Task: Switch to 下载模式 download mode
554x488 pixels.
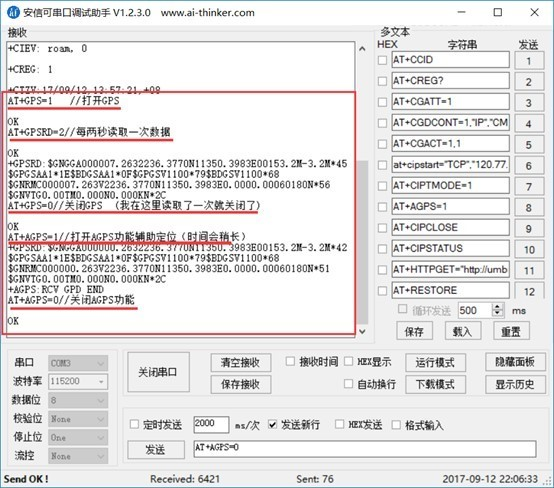Action: (435, 384)
